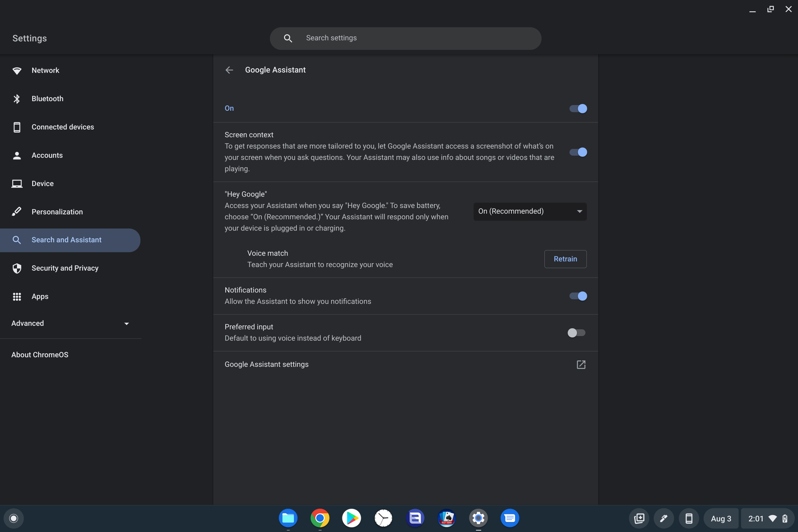Open Google Assistant settings link
This screenshot has width=798, height=532.
tap(581, 365)
